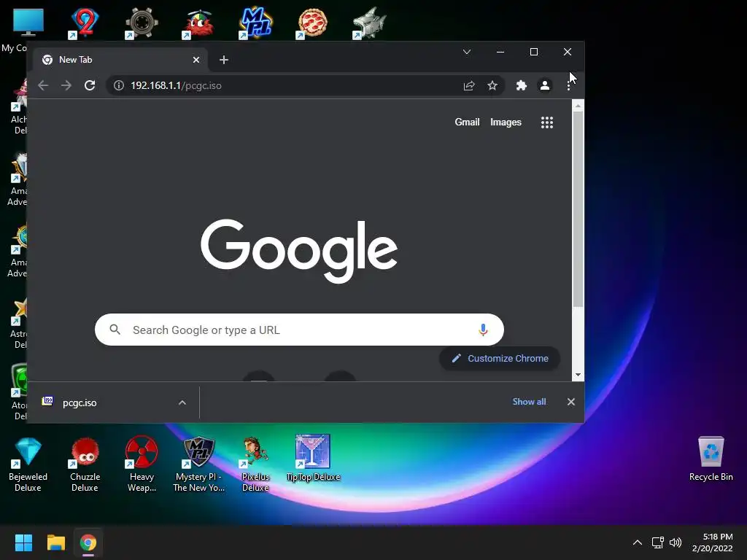The height and width of the screenshot is (560, 747).
Task: Open clock showing 5:18 PM
Action: click(x=713, y=542)
